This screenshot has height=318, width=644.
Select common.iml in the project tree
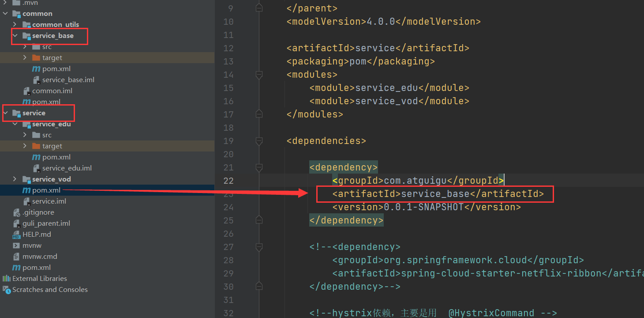click(x=52, y=91)
